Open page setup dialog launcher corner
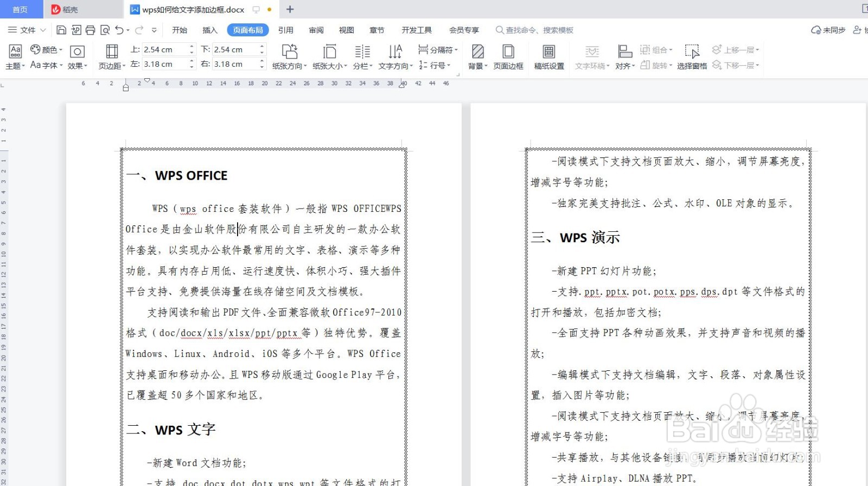This screenshot has height=486, width=868. (x=458, y=75)
